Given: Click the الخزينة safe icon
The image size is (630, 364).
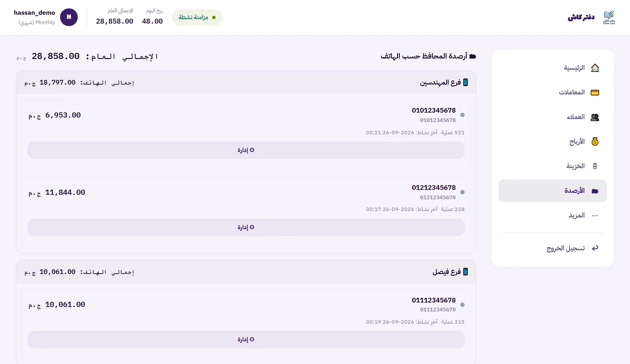Looking at the screenshot, I should click(x=595, y=166).
